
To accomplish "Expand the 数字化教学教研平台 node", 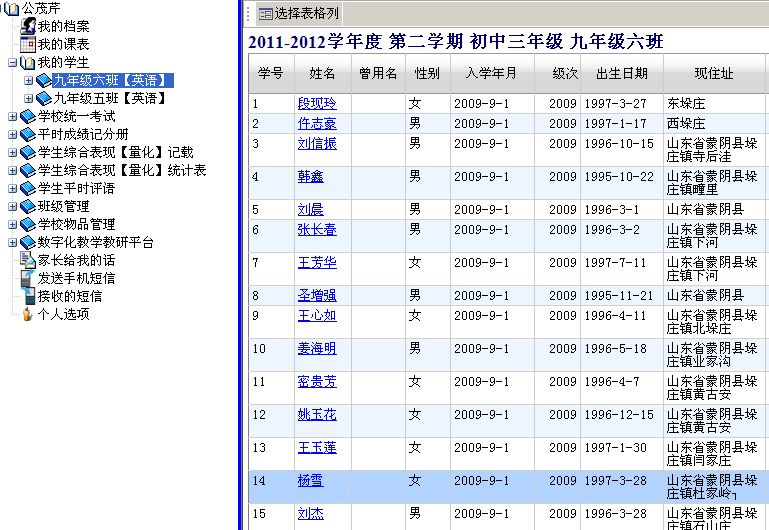I will coord(12,242).
